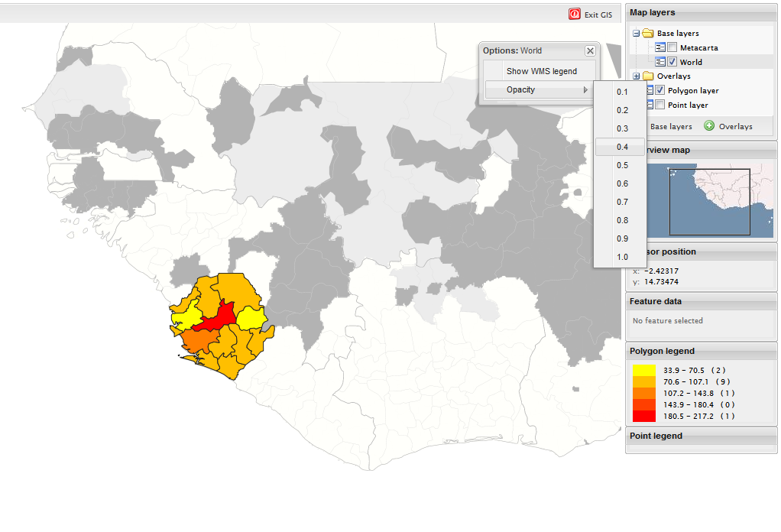
Task: Click the Overlays folder icon
Action: tap(647, 76)
